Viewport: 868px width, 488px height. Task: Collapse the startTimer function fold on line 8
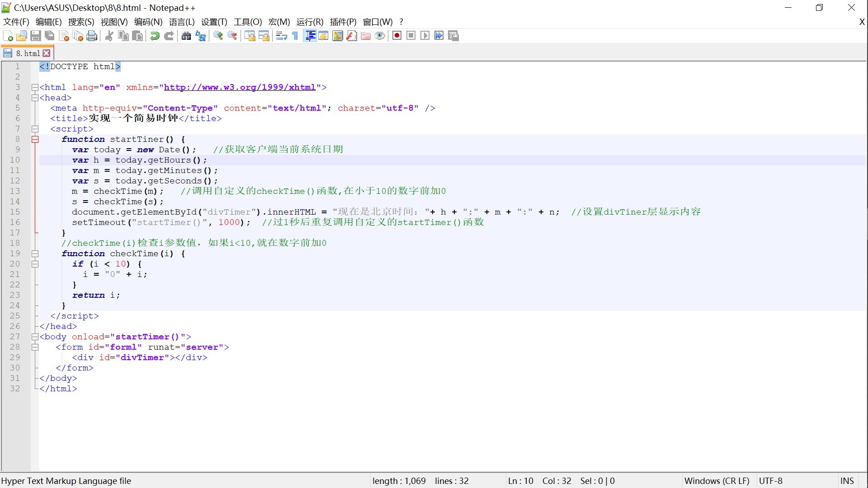click(35, 139)
